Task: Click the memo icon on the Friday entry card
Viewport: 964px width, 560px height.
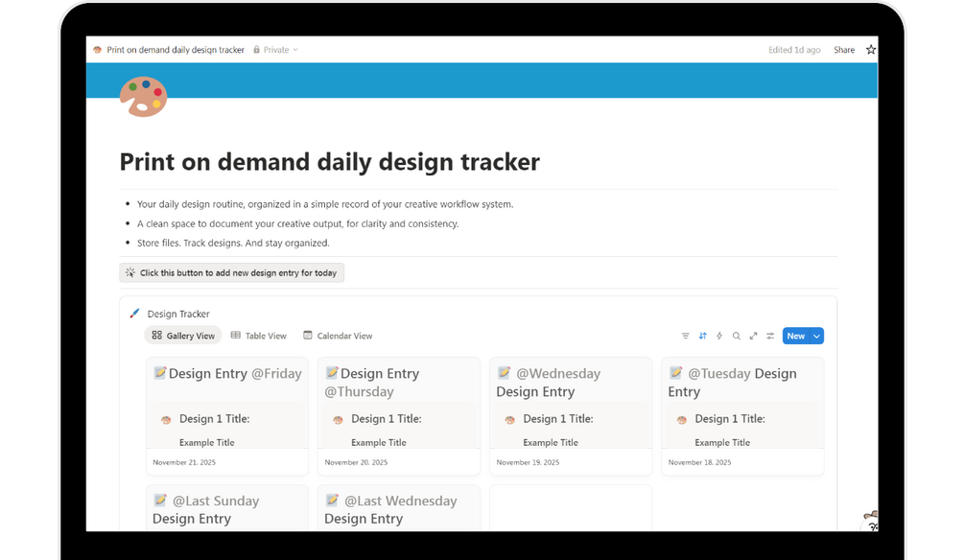Action: point(160,372)
